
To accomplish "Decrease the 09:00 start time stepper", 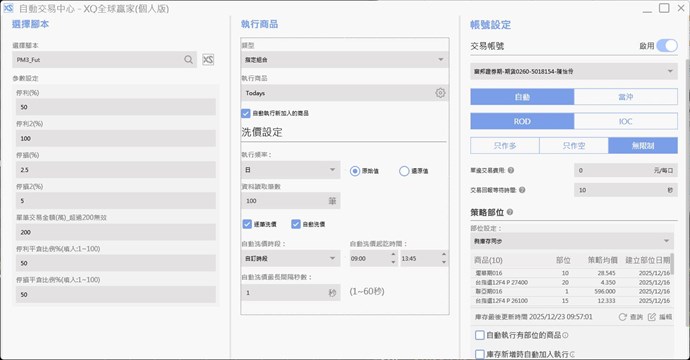I will point(393,262).
